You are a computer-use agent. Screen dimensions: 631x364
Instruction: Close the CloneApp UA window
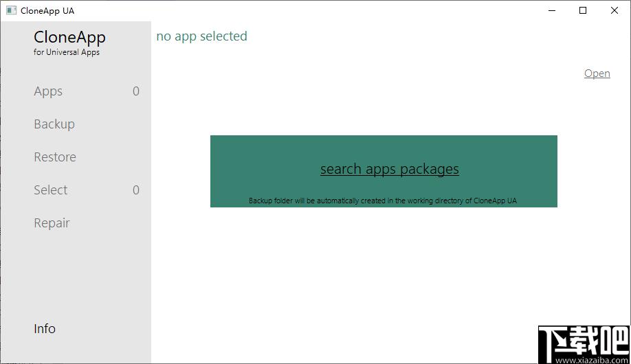click(614, 10)
